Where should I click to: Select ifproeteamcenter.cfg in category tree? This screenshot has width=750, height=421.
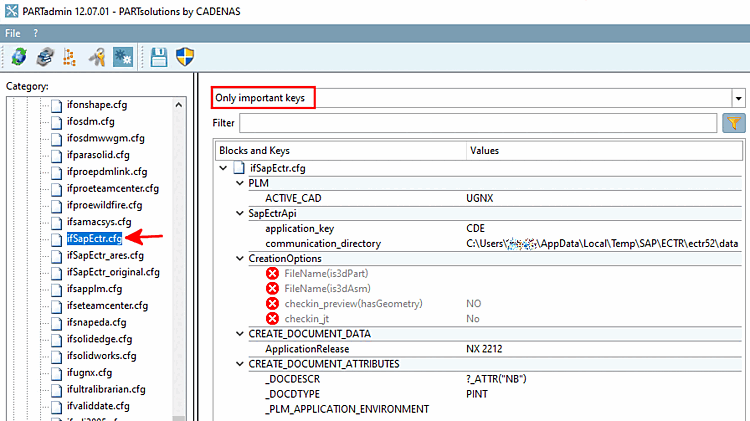[112, 188]
